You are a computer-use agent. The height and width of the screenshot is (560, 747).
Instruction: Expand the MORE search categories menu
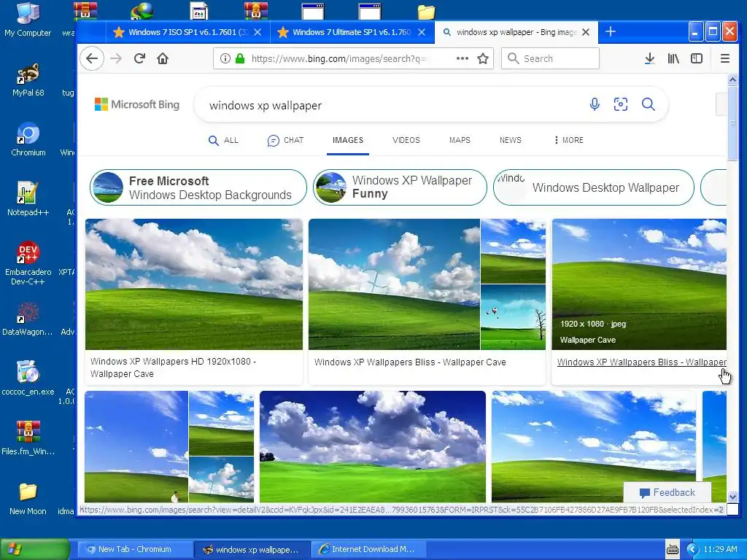point(569,140)
